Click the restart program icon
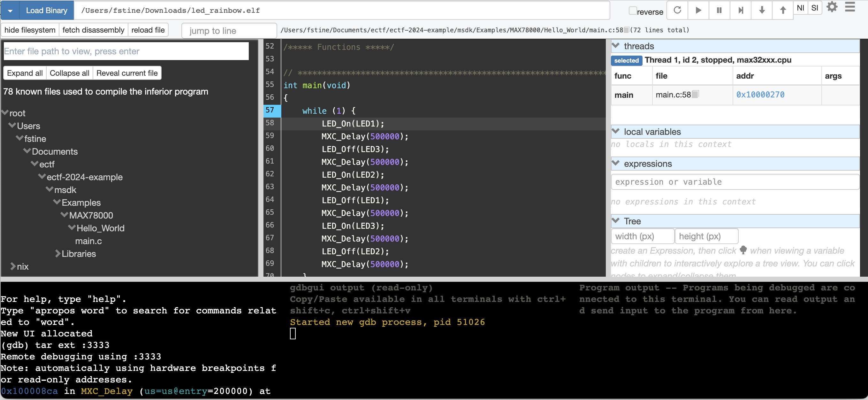The image size is (868, 400). [677, 10]
